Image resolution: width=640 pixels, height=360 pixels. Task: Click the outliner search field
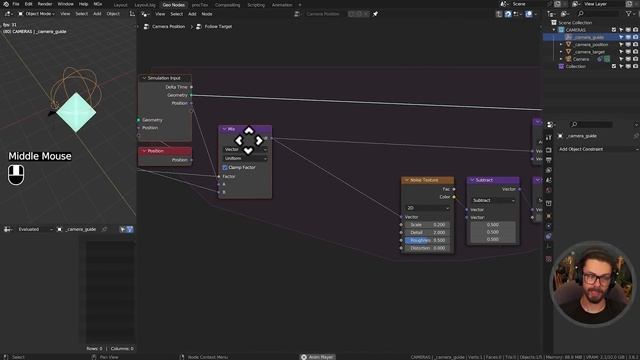[x=598, y=14]
